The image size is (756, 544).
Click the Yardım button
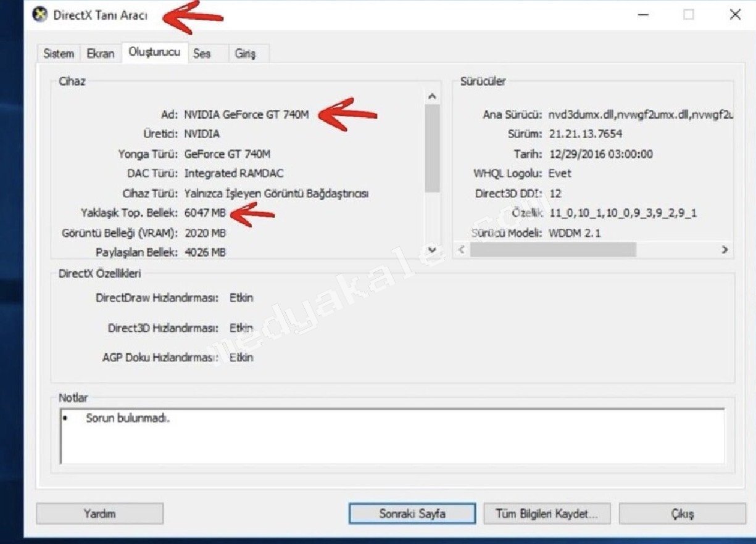point(100,513)
